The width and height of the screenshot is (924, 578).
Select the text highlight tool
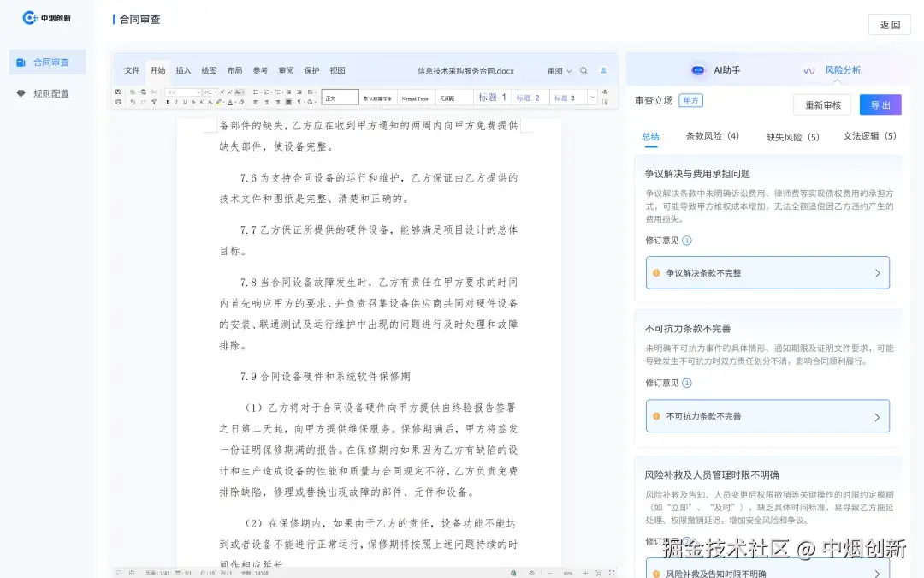point(218,102)
